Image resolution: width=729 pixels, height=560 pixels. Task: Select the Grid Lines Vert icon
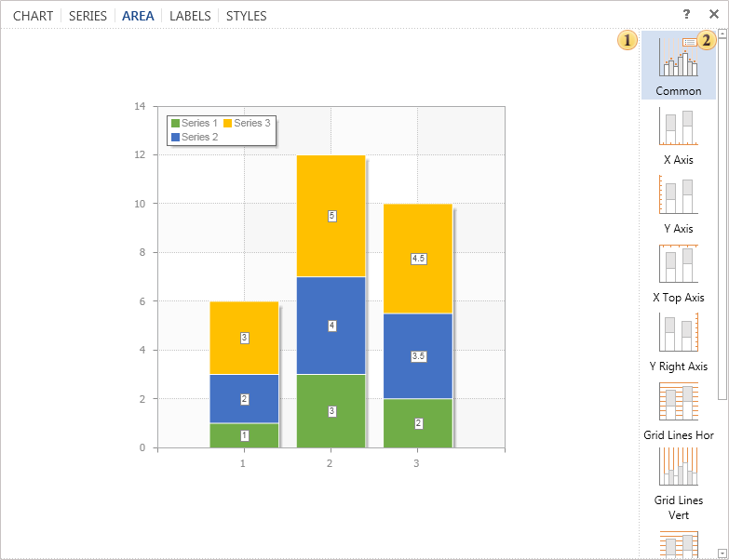point(678,467)
